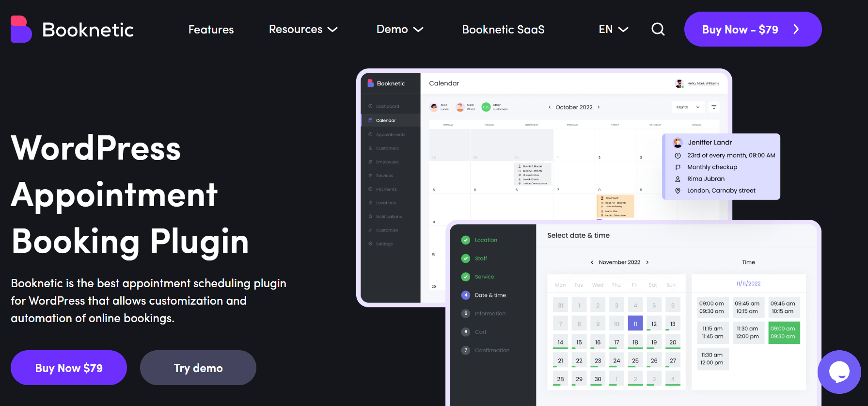Image resolution: width=868 pixels, height=406 pixels.
Task: Click next arrow beside November 2022
Action: [647, 262]
